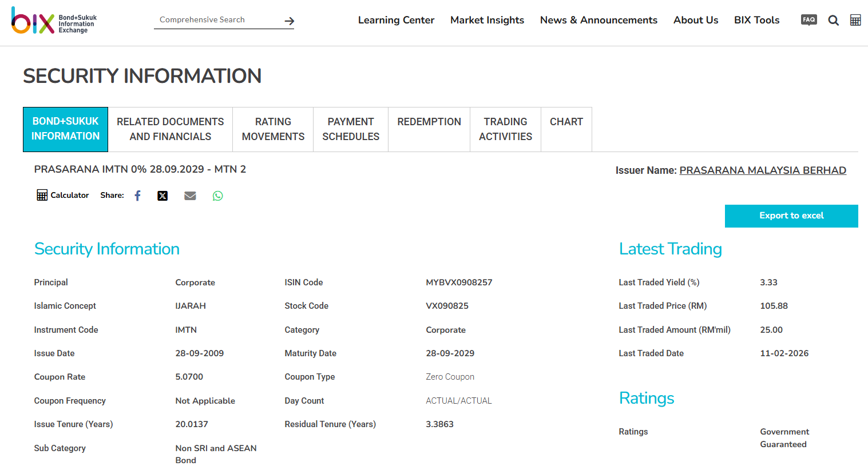868x470 pixels.
Task: Open the calculator icon in header
Action: (855, 21)
